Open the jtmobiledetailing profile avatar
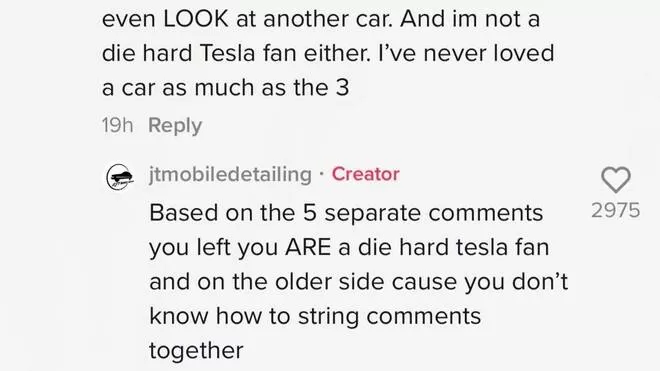Screen dimensions: 660x371 [x=120, y=177]
